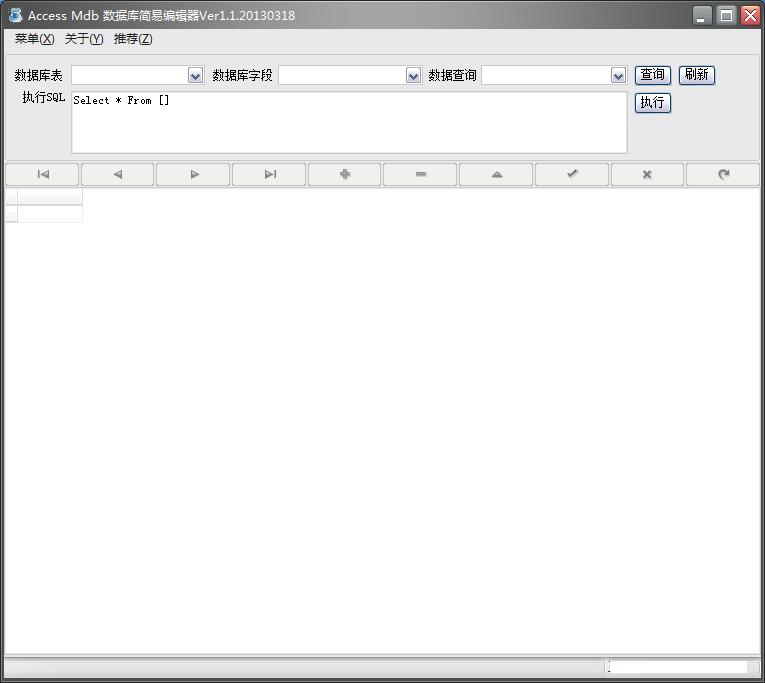The height and width of the screenshot is (683, 765).
Task: Open the 关于(Y) menu
Action: tap(84, 39)
